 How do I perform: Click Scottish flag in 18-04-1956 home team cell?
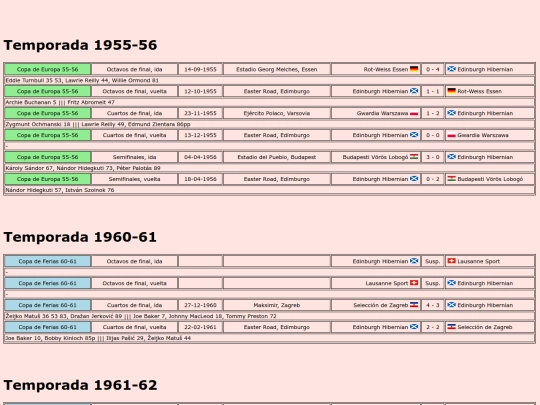click(414, 179)
